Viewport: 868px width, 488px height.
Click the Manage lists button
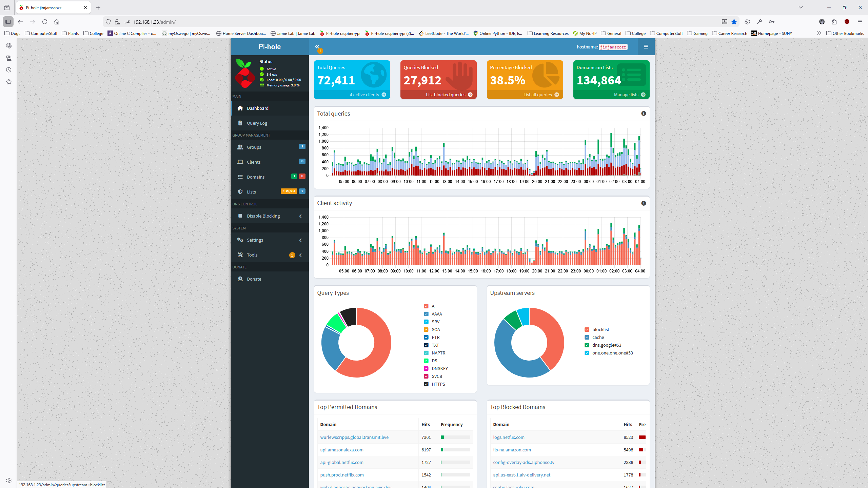(628, 95)
